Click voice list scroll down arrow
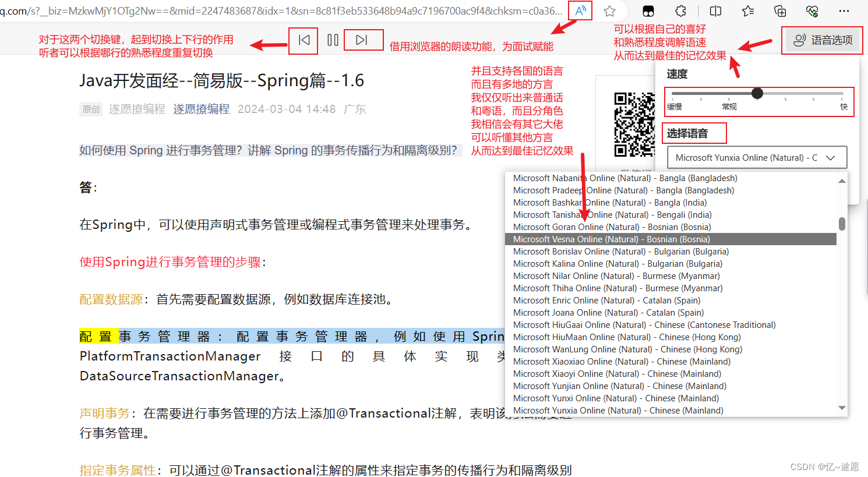 point(842,408)
